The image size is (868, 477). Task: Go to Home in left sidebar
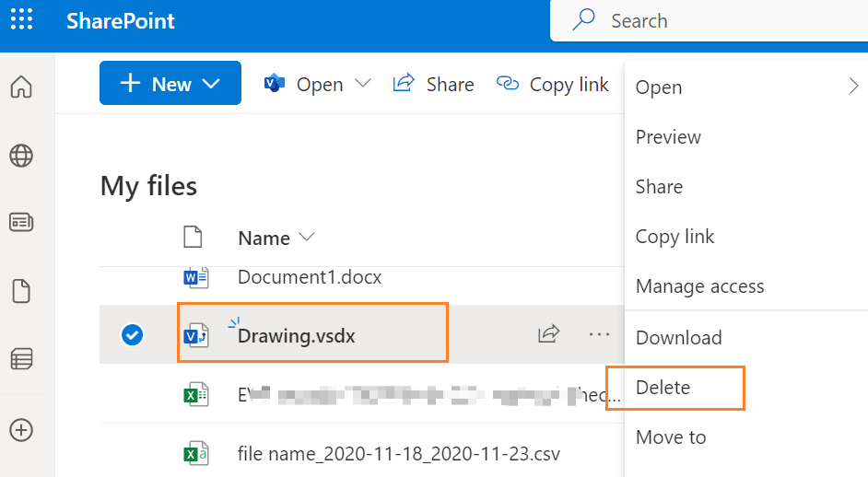click(21, 87)
